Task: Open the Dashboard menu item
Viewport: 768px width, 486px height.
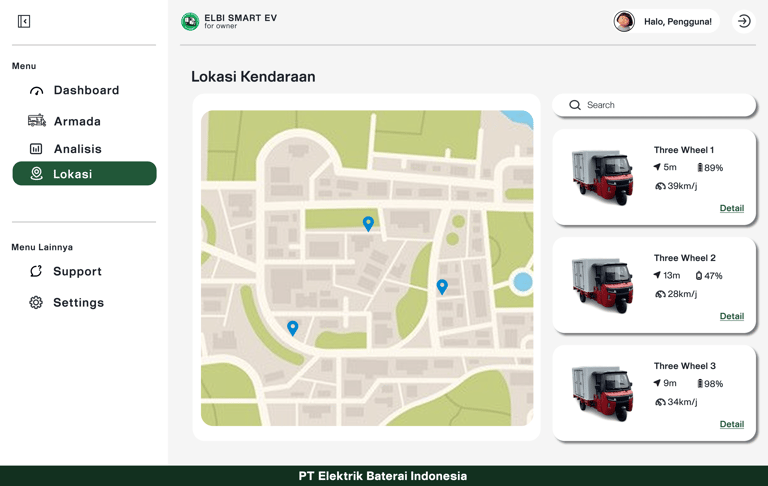Action: click(x=84, y=90)
